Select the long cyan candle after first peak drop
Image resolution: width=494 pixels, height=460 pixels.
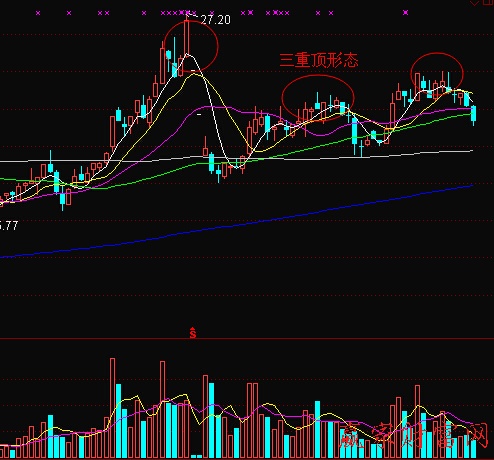[211, 162]
